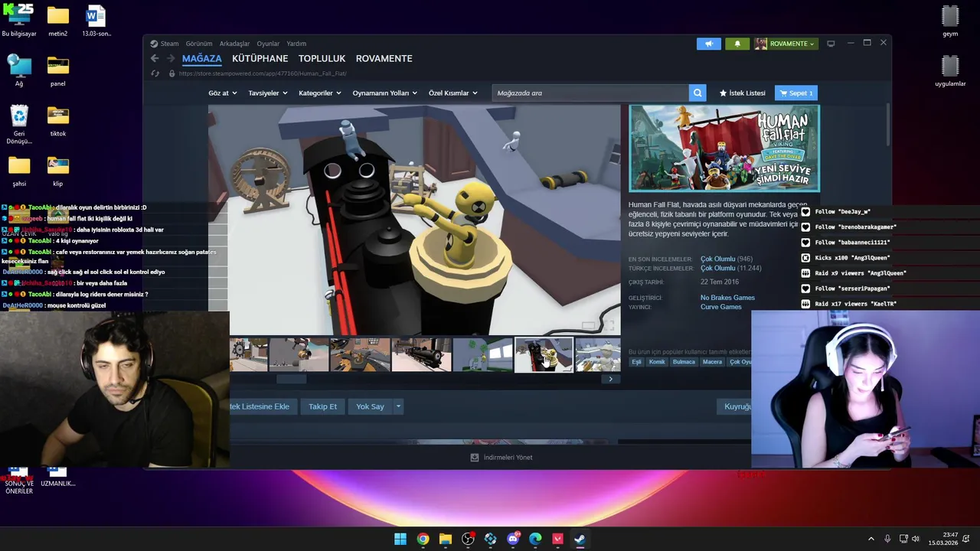Click the Bulmaca tag
The image size is (980, 551).
point(684,362)
